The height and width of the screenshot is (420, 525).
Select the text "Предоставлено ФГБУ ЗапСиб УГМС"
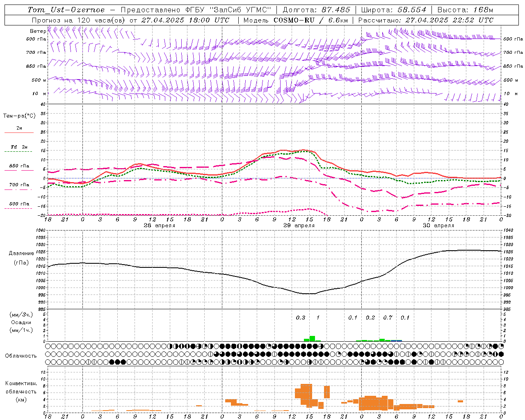[196, 10]
